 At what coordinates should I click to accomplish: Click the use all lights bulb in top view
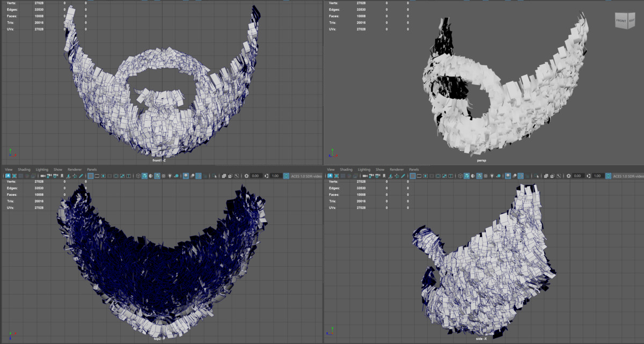pos(170,176)
